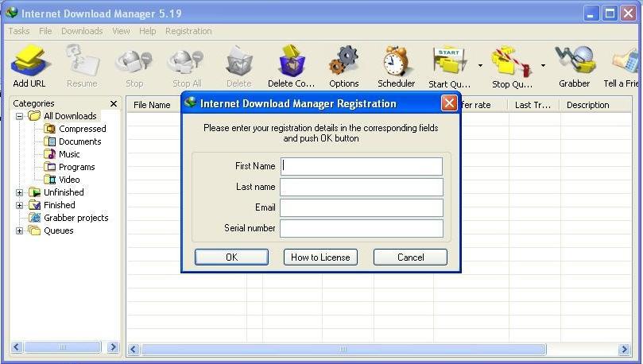
Task: Close the Registration dialog with red X
Action: click(449, 103)
